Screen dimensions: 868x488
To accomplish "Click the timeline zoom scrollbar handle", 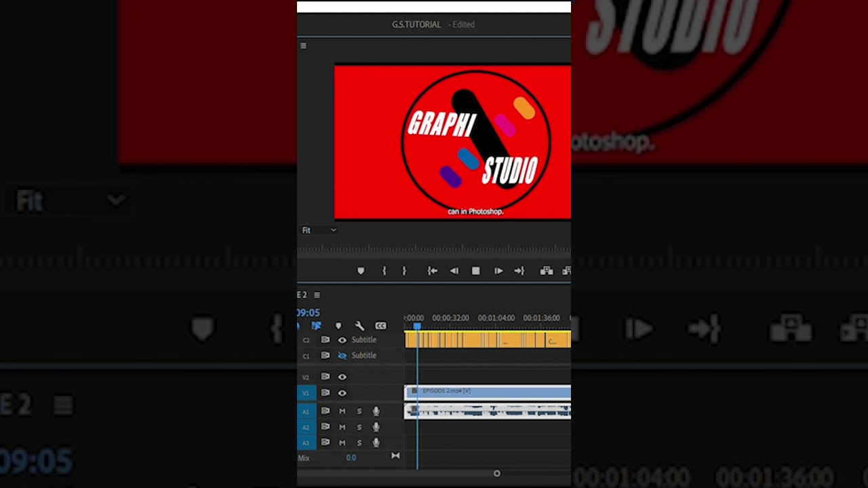I will pyautogui.click(x=496, y=474).
